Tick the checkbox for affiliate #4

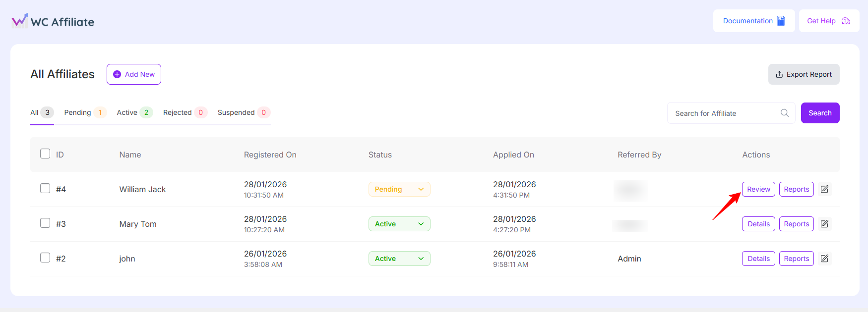pyautogui.click(x=45, y=188)
